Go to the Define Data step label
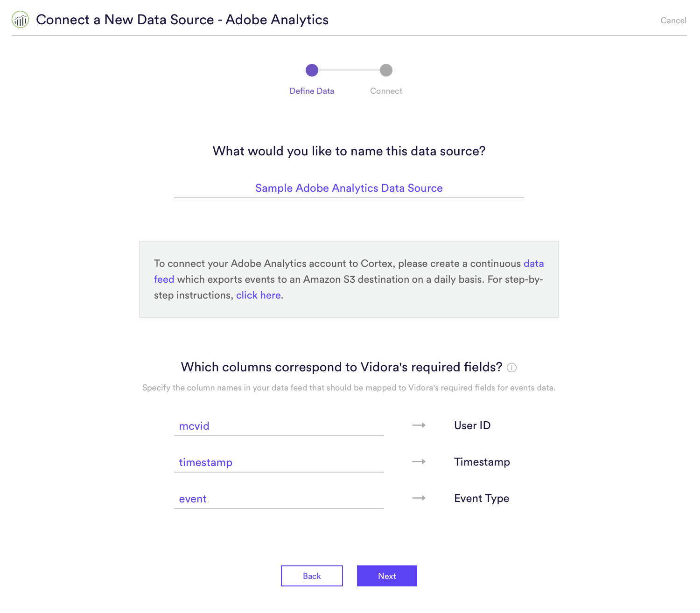 coord(312,91)
